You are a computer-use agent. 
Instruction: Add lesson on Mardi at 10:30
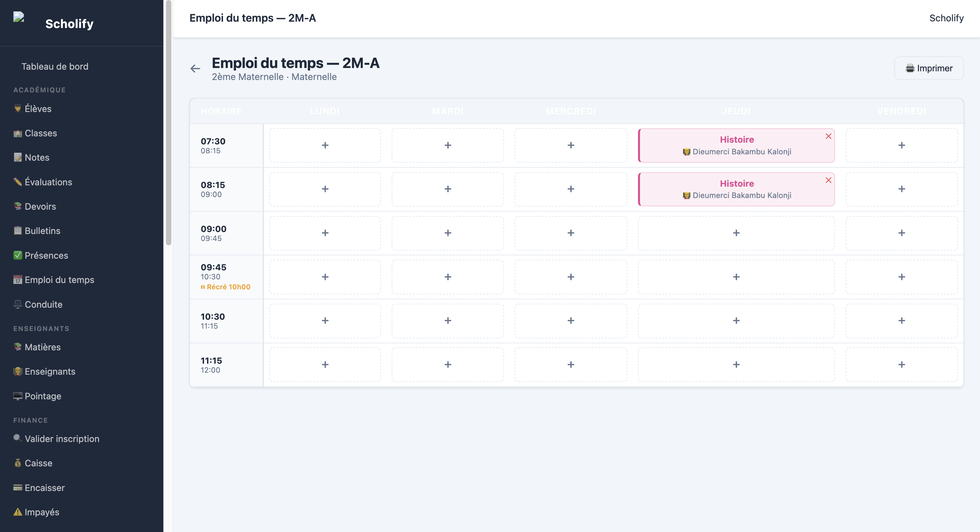(448, 321)
